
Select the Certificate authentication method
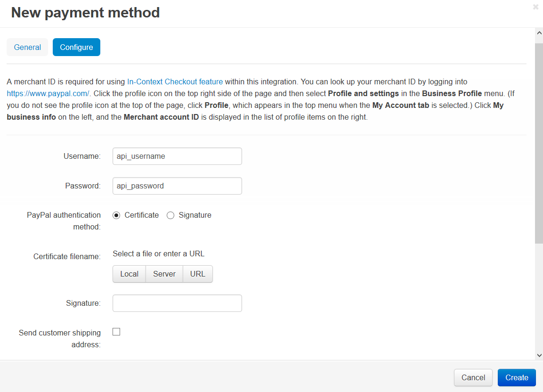pyautogui.click(x=116, y=216)
